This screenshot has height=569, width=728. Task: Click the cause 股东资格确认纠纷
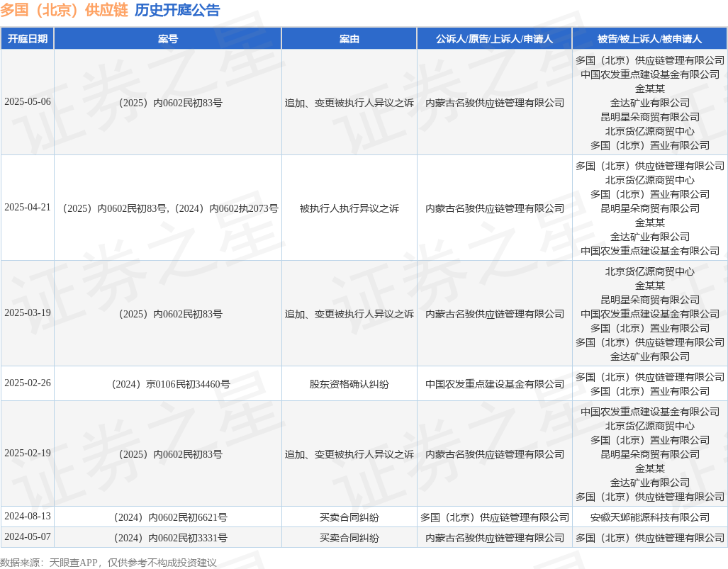(x=349, y=384)
